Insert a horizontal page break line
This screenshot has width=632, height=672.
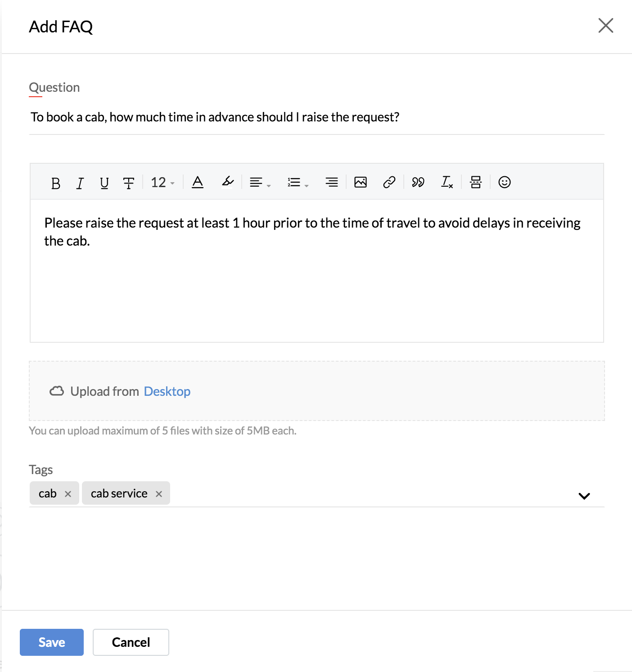[476, 182]
